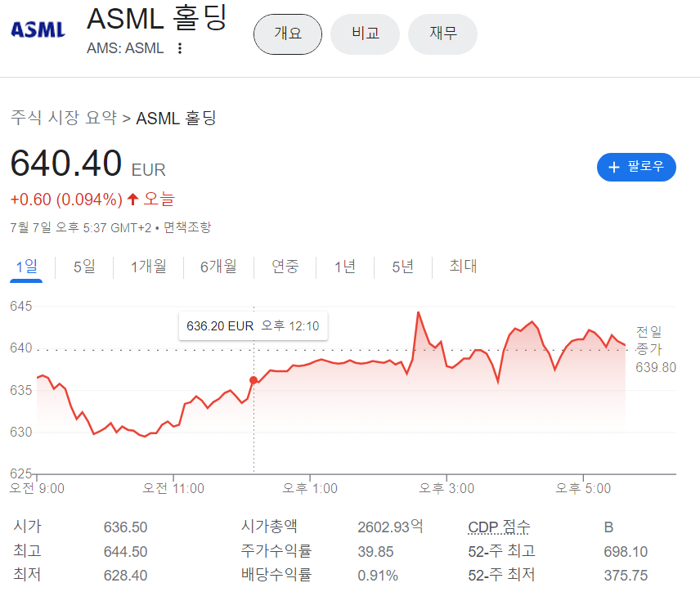The height and width of the screenshot is (592, 700).
Task: Click the CDP score value B
Action: (608, 527)
